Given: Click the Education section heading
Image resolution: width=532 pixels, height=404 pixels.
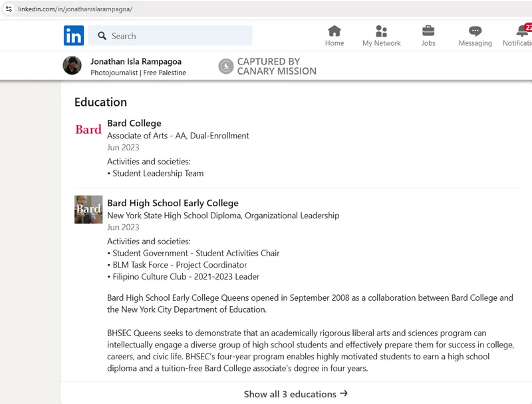Looking at the screenshot, I should 100,102.
